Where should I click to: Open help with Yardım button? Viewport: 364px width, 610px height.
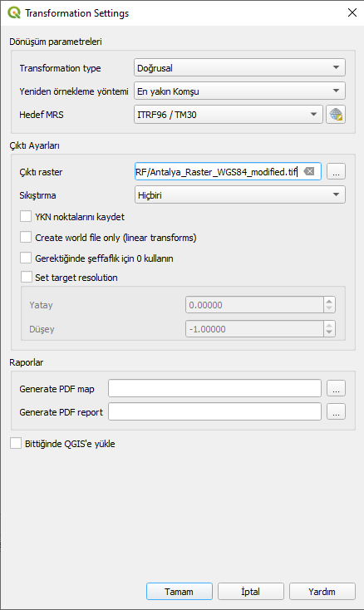(322, 592)
